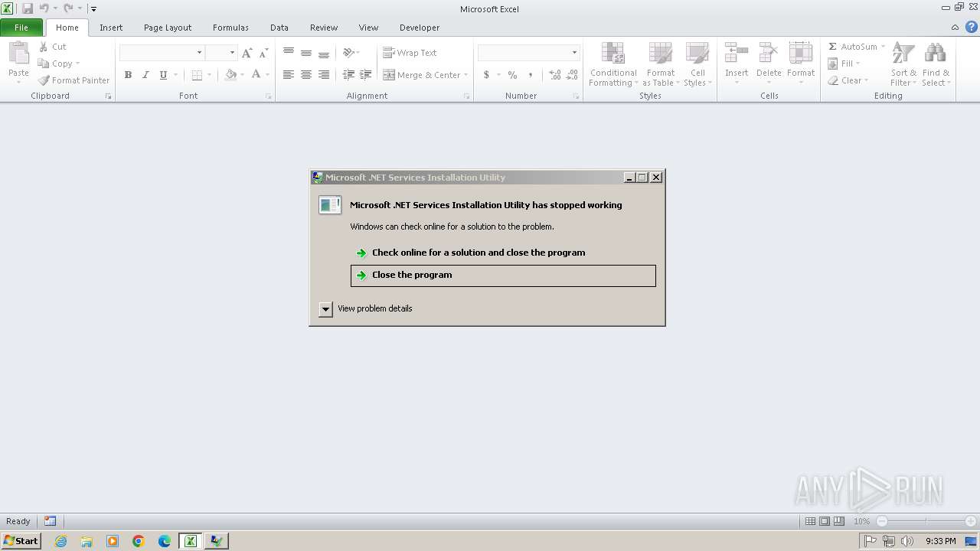Image resolution: width=980 pixels, height=551 pixels.
Task: Open Conditional Formatting menu
Action: [x=613, y=64]
